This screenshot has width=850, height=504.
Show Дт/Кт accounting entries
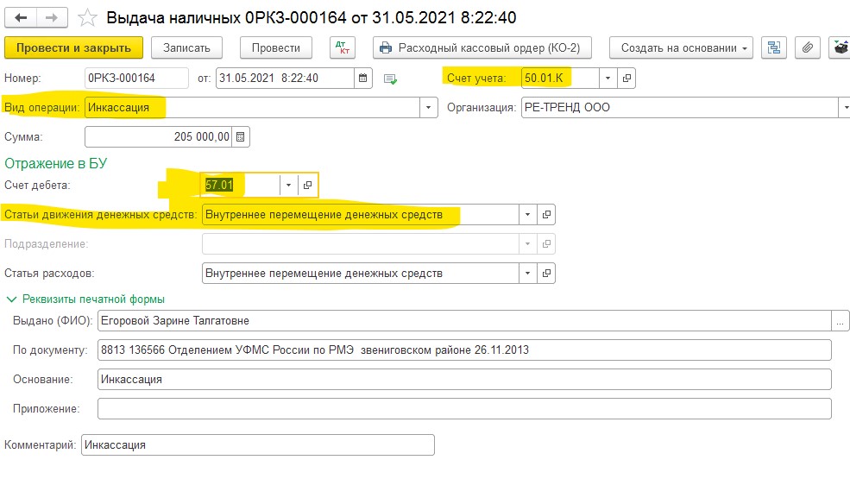click(343, 47)
